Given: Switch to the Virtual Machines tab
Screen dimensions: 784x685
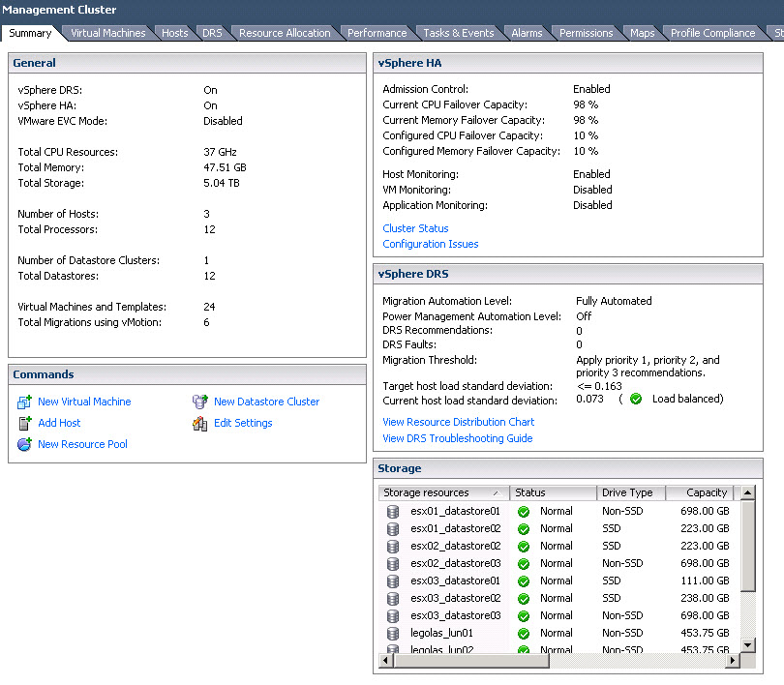Looking at the screenshot, I should pos(108,33).
